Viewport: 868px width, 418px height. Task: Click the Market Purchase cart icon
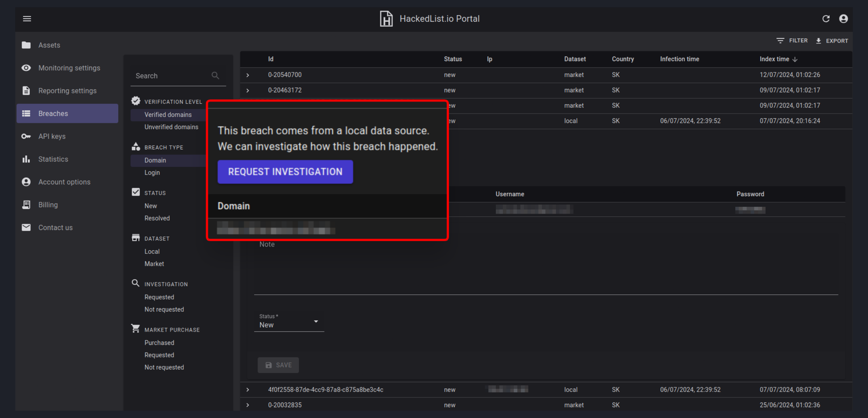point(136,328)
